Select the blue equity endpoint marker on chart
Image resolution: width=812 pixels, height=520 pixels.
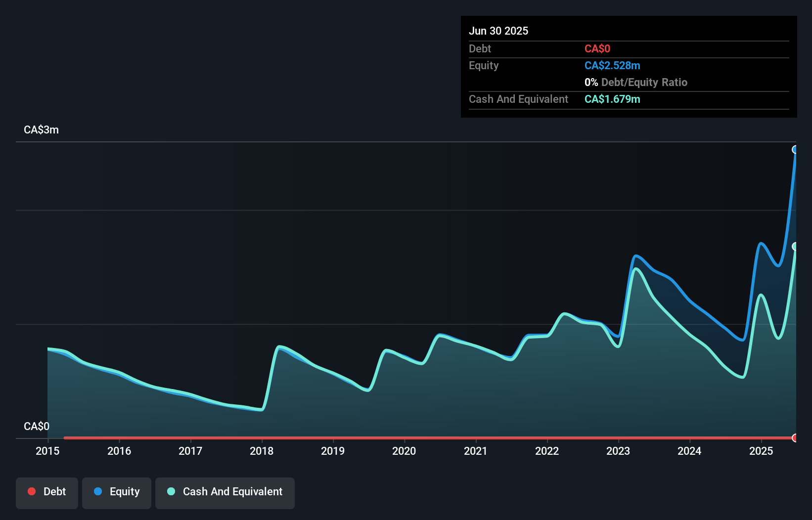click(796, 150)
